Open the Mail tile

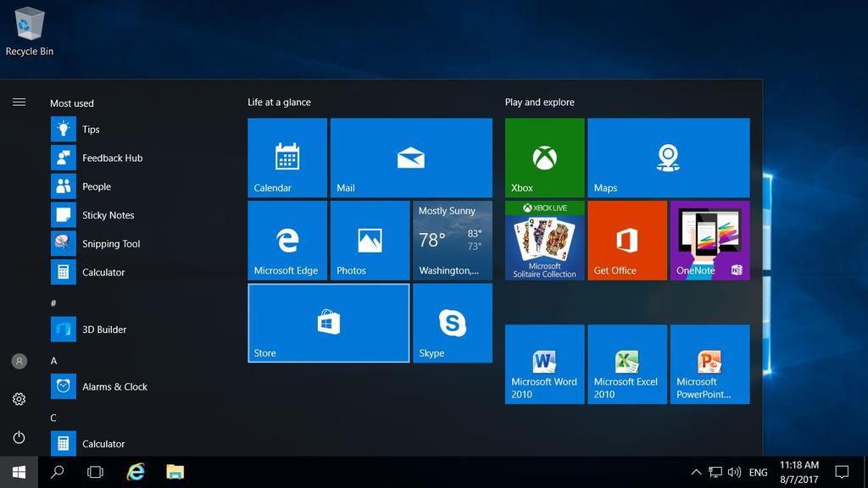[x=411, y=158]
